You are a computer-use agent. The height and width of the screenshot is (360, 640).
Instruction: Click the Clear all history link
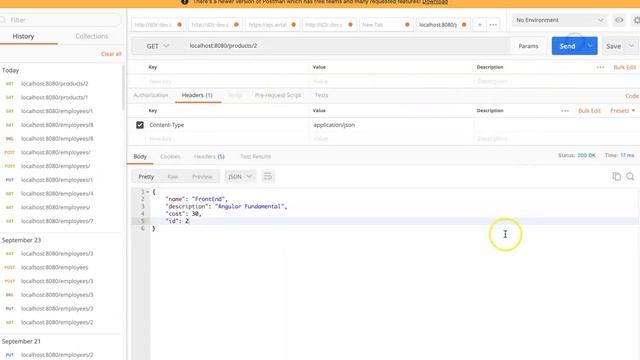click(x=111, y=54)
